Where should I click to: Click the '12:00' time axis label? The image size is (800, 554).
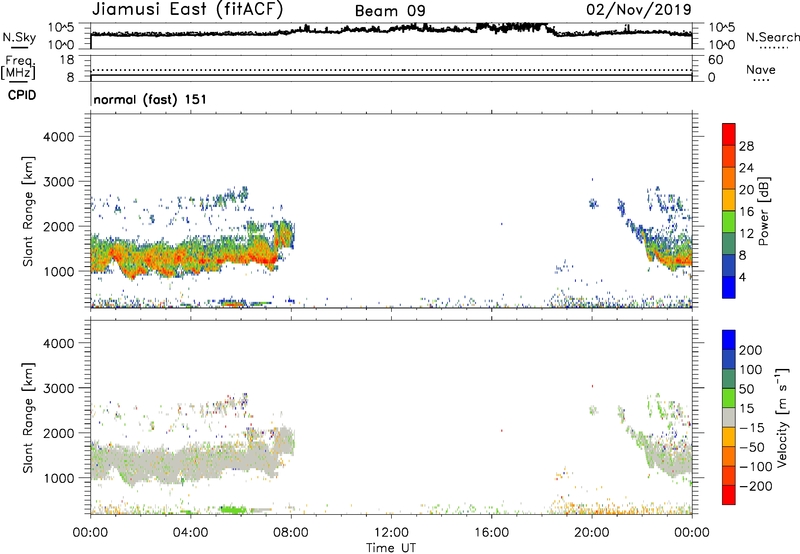pos(391,533)
